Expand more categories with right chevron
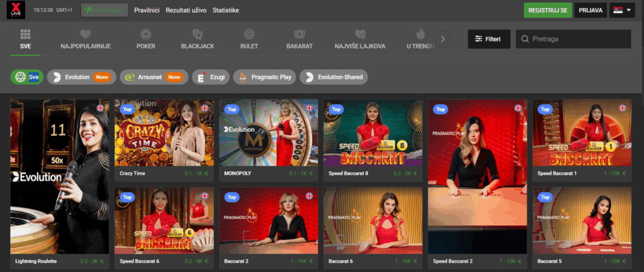The width and height of the screenshot is (644, 272). coord(443,39)
